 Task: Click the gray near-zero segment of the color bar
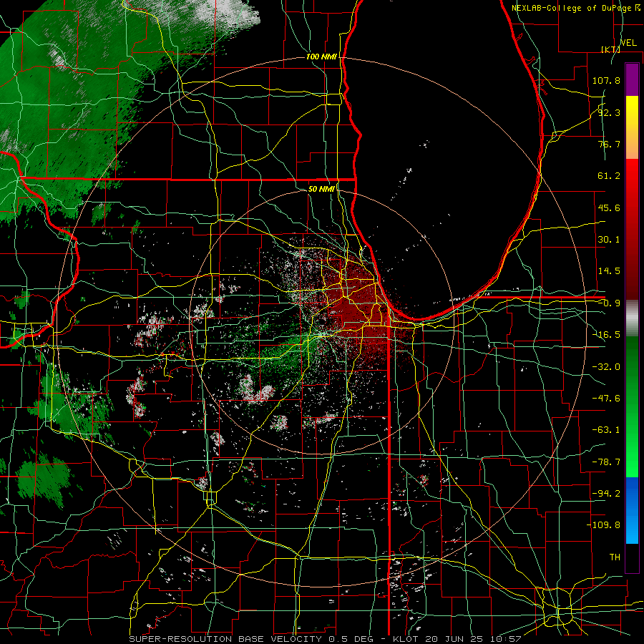point(632,318)
